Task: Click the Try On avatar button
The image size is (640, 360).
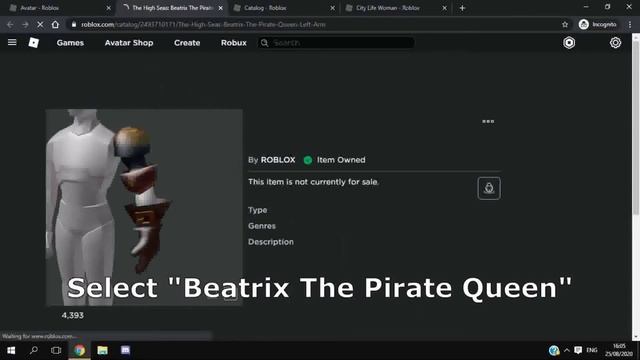Action: [489, 188]
